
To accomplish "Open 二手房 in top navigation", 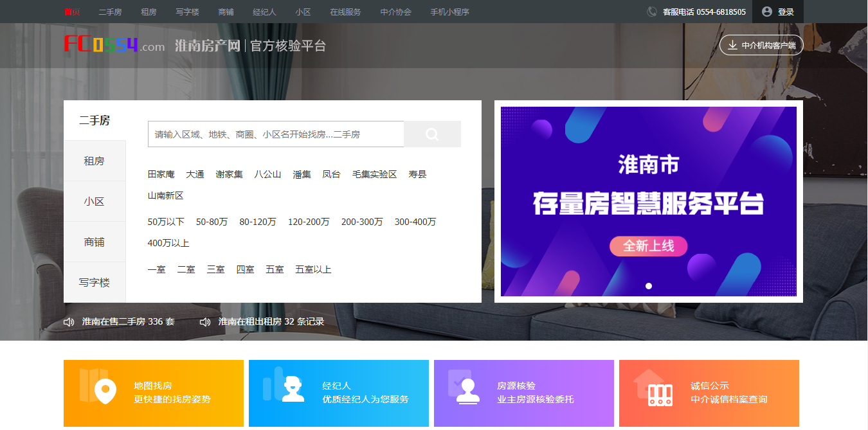I will [111, 12].
